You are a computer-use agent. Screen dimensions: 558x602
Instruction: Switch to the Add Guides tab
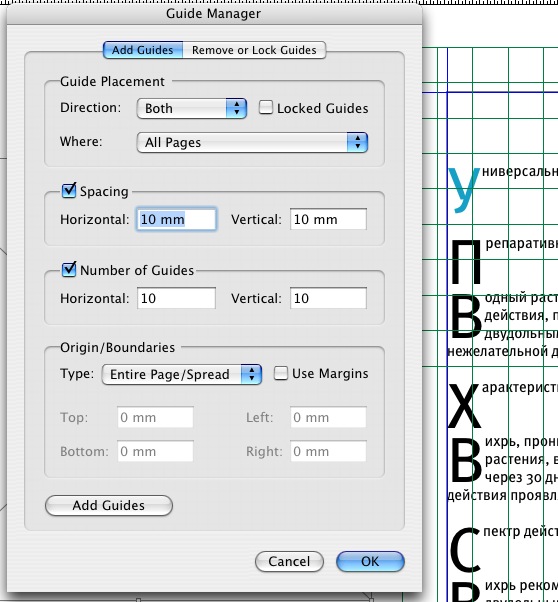click(143, 50)
